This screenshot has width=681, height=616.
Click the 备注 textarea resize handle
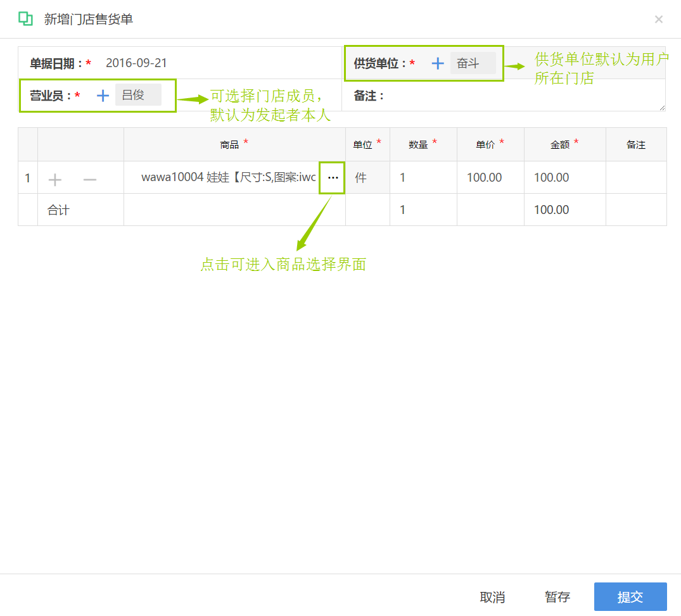[x=662, y=108]
